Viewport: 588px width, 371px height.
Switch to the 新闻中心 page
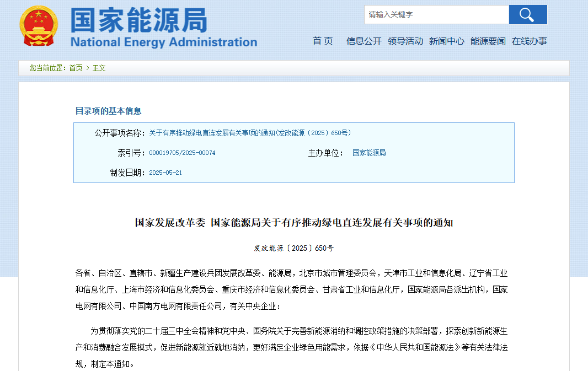coord(446,41)
